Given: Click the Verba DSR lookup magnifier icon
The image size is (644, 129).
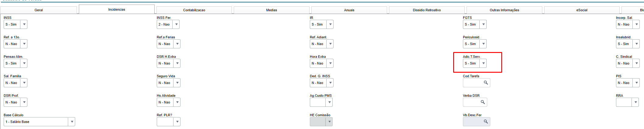Looking at the screenshot, I should [x=483, y=102].
